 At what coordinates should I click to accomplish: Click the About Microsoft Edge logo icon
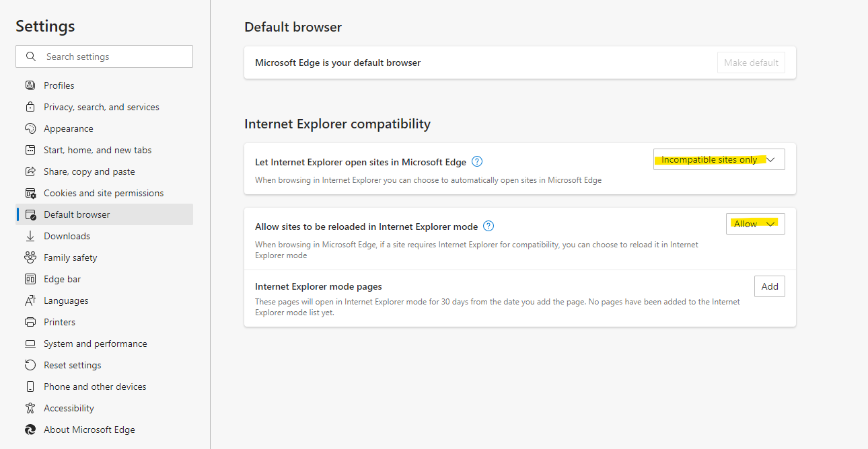(30, 430)
